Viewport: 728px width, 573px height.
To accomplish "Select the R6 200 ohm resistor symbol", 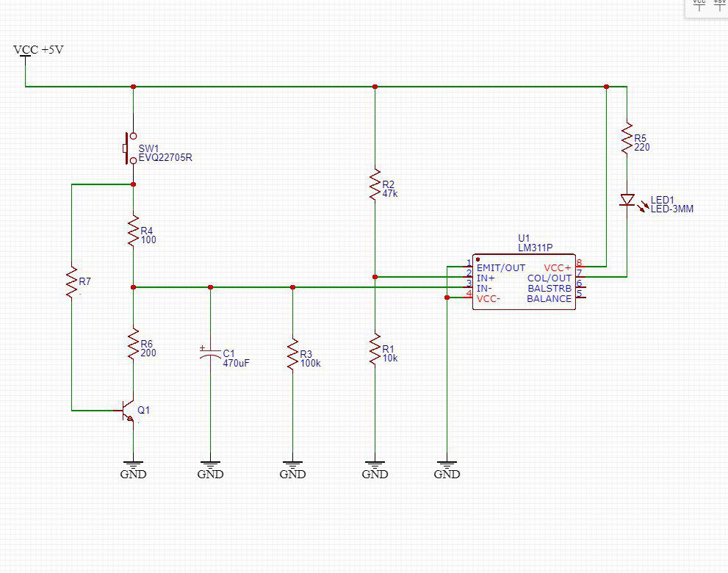I will (133, 344).
